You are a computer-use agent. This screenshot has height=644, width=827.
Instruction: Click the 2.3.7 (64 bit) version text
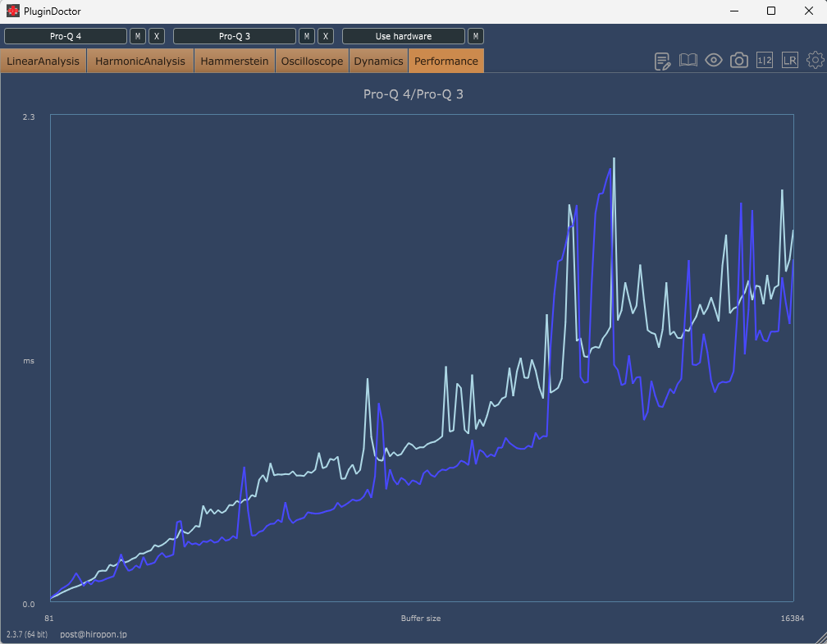tap(27, 634)
